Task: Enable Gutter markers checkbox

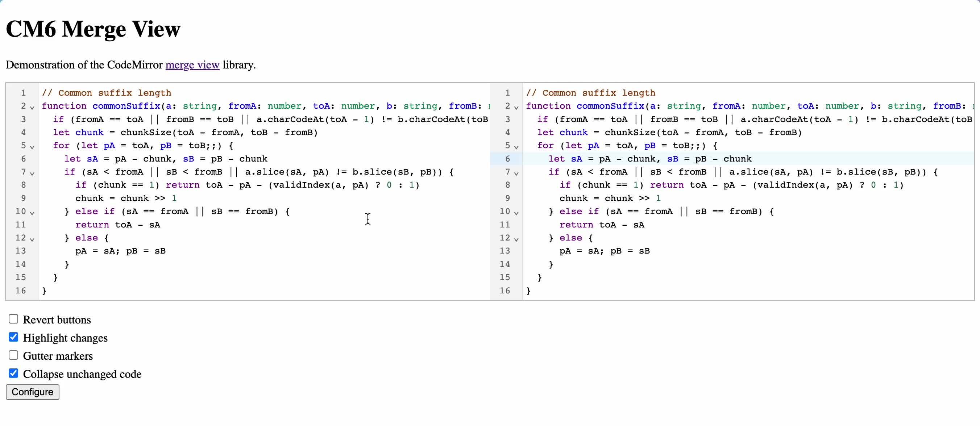Action: tap(13, 355)
